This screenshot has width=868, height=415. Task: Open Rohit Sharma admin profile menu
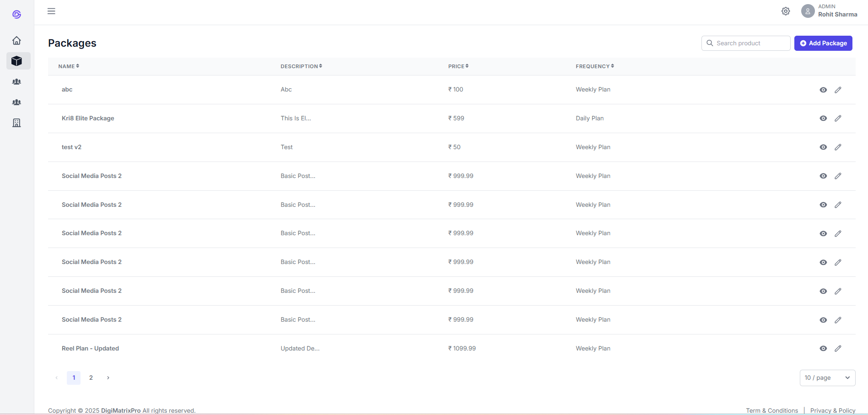(829, 11)
